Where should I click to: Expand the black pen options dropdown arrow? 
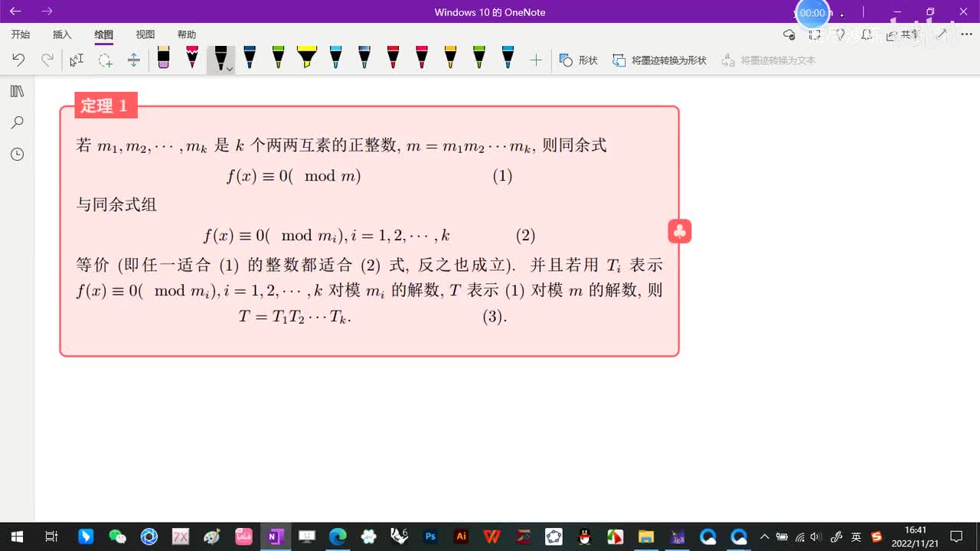[x=229, y=69]
